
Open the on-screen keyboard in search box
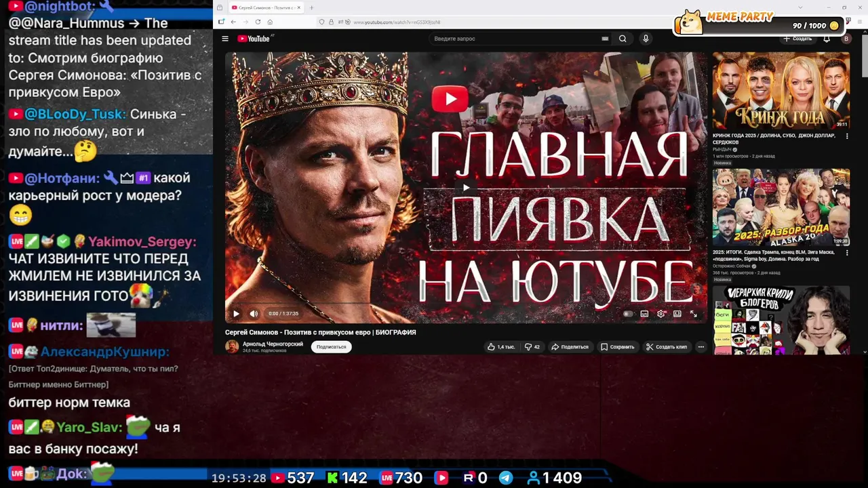coord(605,39)
